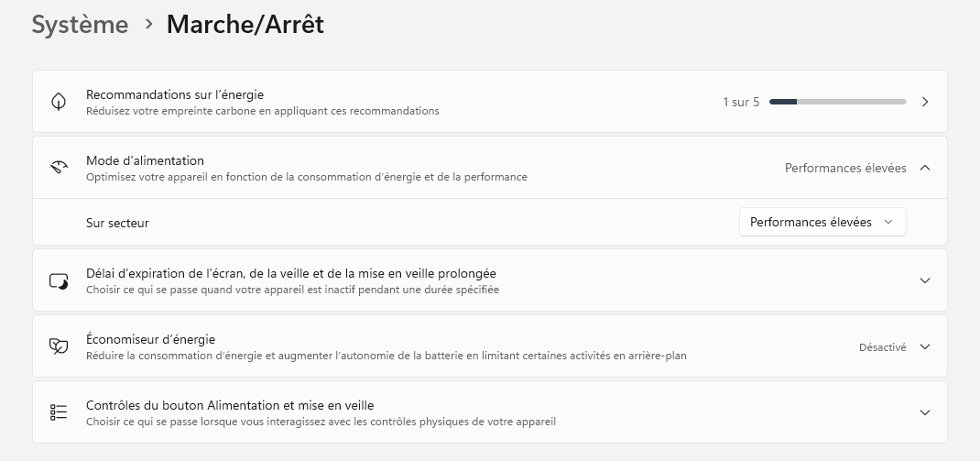
Task: Open energy recommendations with the right arrow
Action: pyautogui.click(x=925, y=102)
